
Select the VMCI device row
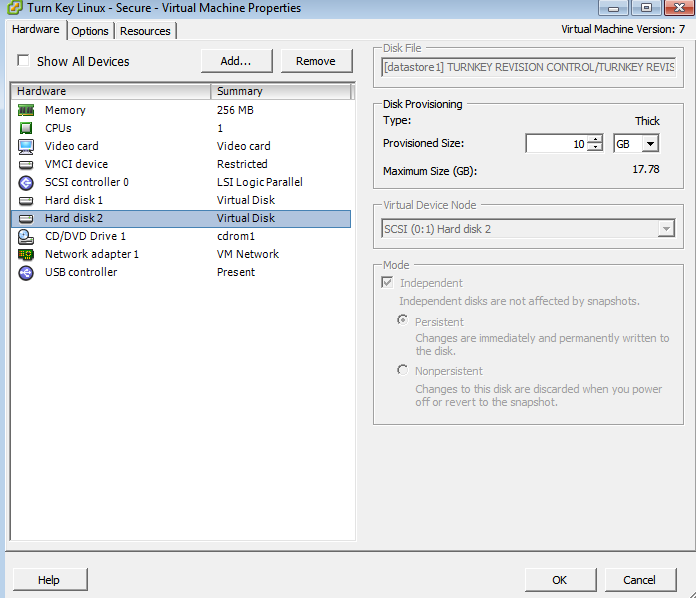pos(76,164)
